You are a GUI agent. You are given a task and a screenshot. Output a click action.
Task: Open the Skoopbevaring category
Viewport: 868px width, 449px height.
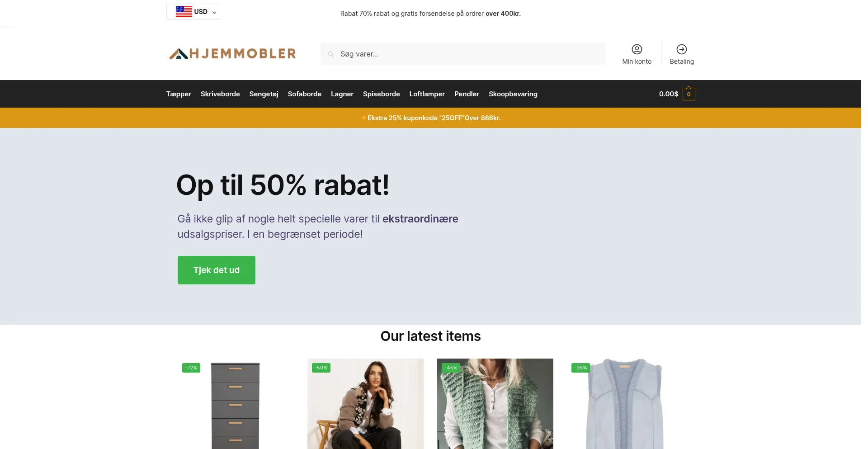coord(513,94)
